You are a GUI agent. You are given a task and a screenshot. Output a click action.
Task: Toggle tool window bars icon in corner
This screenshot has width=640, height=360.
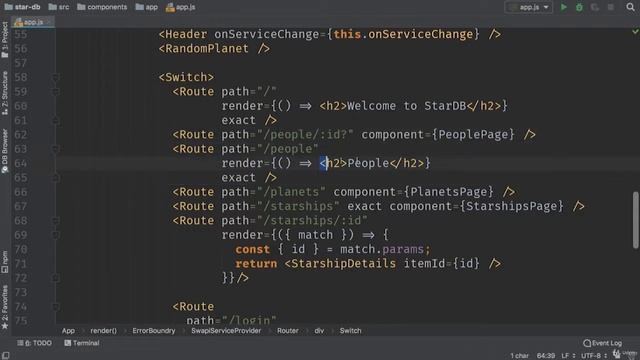[6, 356]
